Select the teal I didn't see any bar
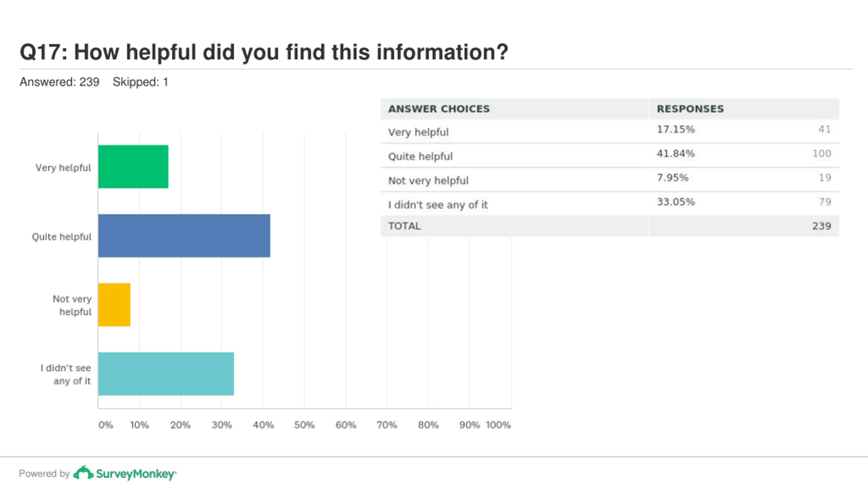 (x=166, y=374)
